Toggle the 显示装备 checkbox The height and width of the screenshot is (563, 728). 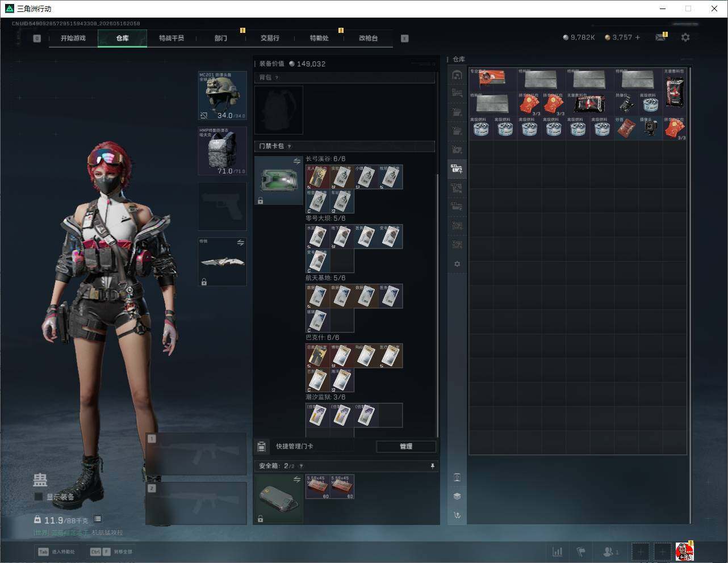point(39,497)
